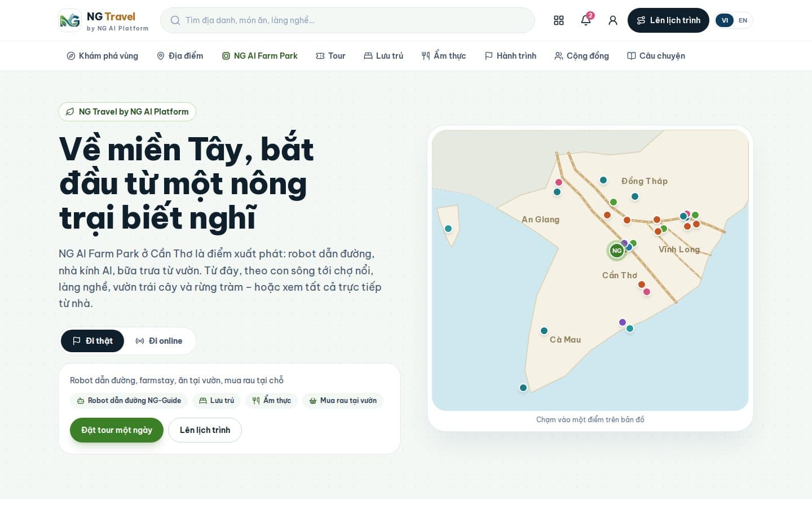Click the dark Lên lịch trình header button
Screen dimensions: 812x508
click(x=668, y=20)
